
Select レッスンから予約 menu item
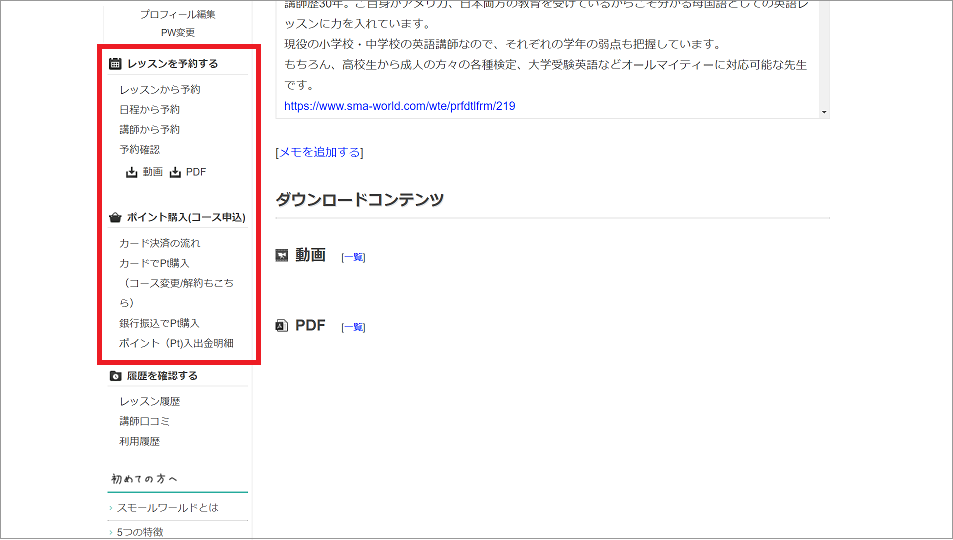click(x=160, y=89)
